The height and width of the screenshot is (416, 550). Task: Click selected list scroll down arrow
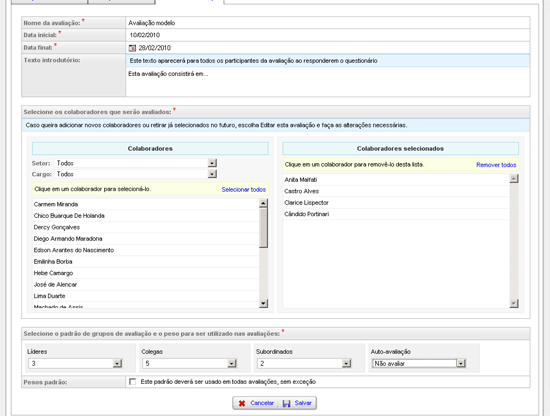click(x=514, y=303)
